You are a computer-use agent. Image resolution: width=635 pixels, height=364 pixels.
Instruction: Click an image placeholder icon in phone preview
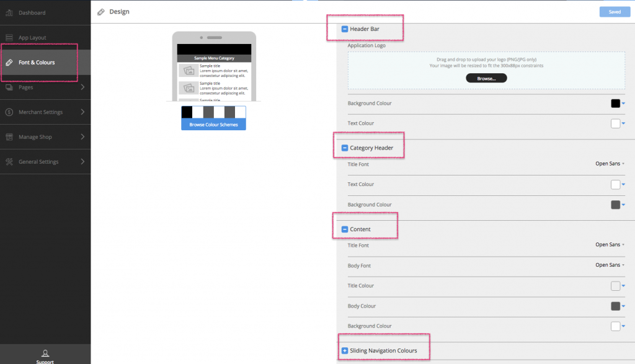[x=189, y=70]
